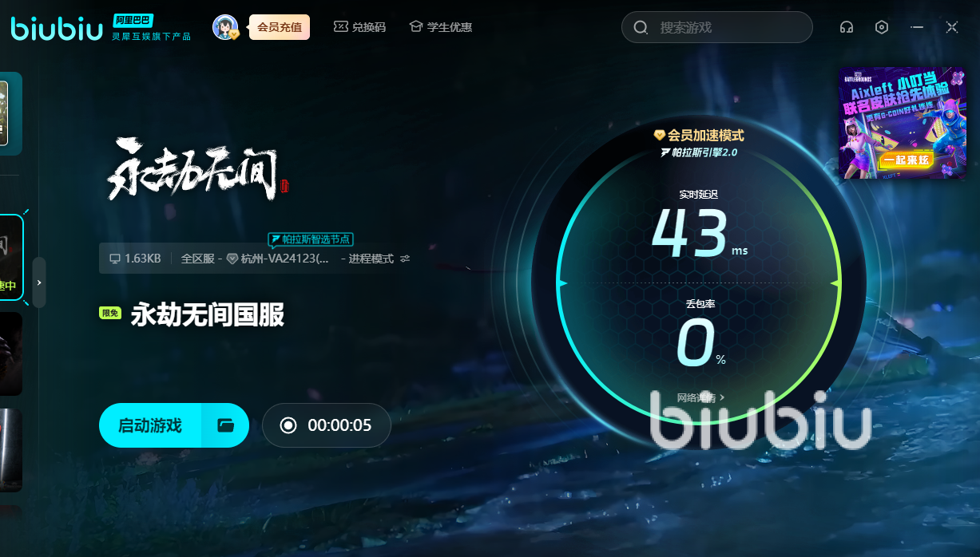Image resolution: width=980 pixels, height=557 pixels.
Task: Click the magnifier search icon
Action: [x=641, y=28]
